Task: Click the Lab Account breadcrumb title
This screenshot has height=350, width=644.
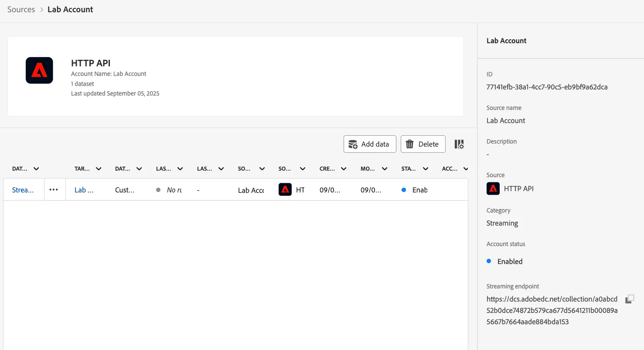Action: click(70, 10)
